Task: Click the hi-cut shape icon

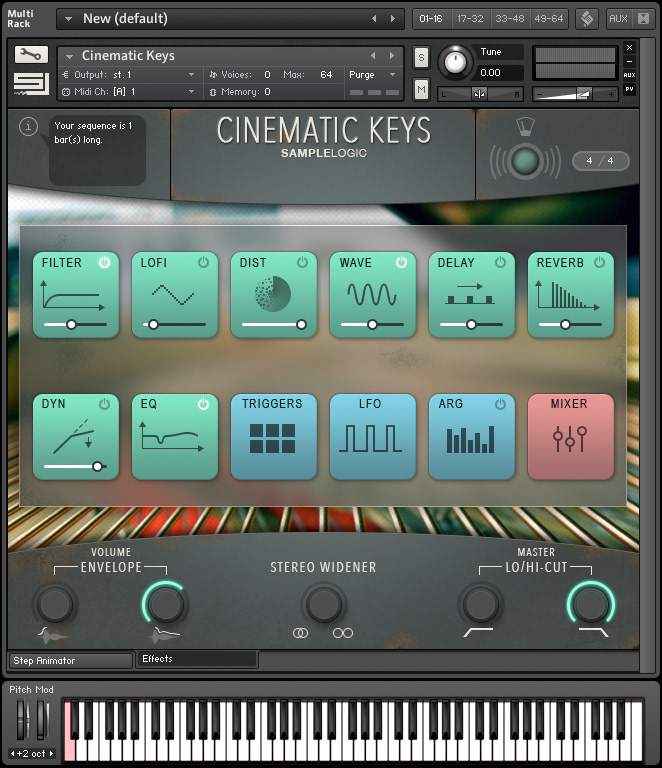Action: 593,632
